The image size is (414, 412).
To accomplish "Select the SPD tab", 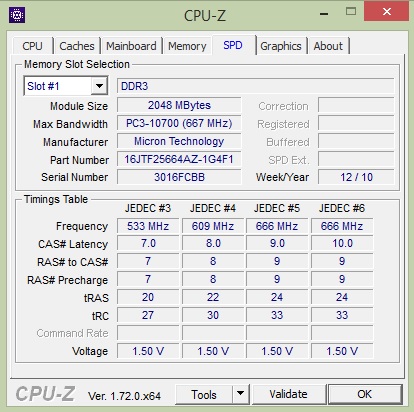I will click(233, 45).
